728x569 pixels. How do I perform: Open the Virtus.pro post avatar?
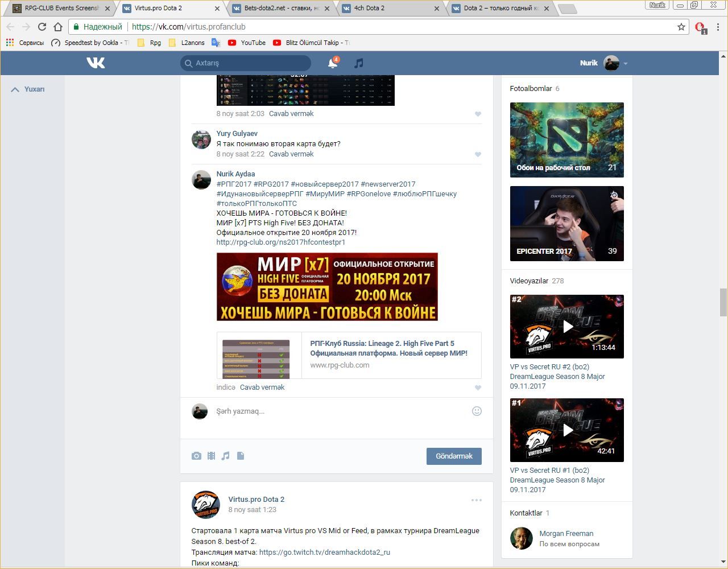coord(206,505)
